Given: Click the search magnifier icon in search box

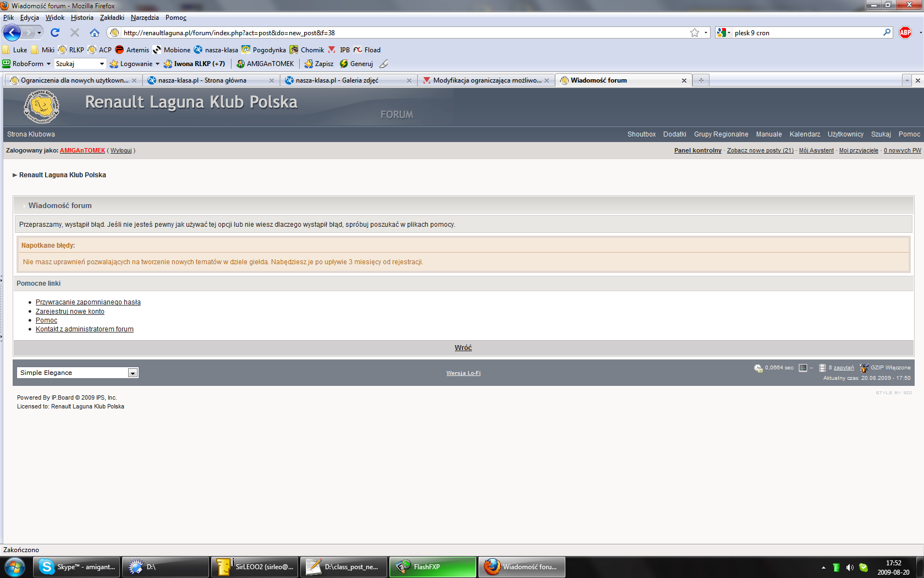Looking at the screenshot, I should pyautogui.click(x=887, y=32).
